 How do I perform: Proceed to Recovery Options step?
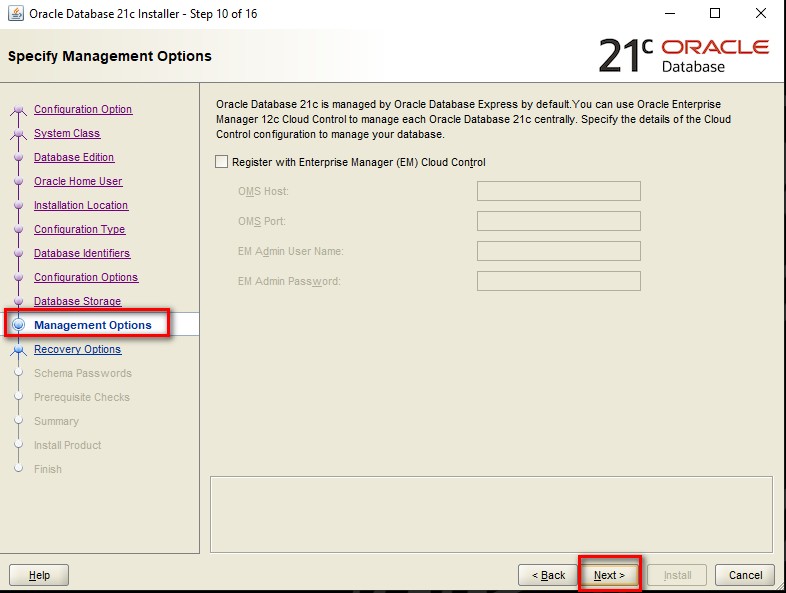(77, 349)
